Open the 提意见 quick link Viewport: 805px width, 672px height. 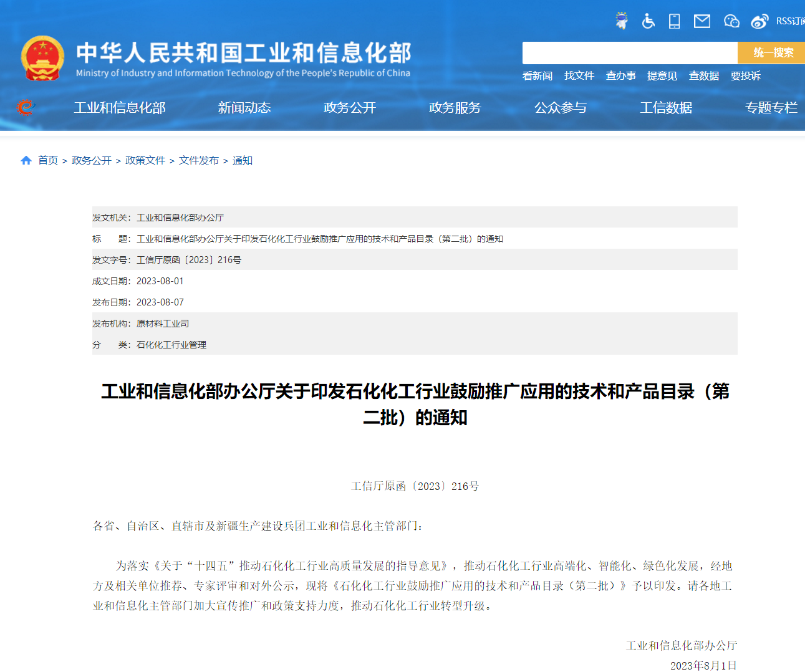tap(662, 76)
